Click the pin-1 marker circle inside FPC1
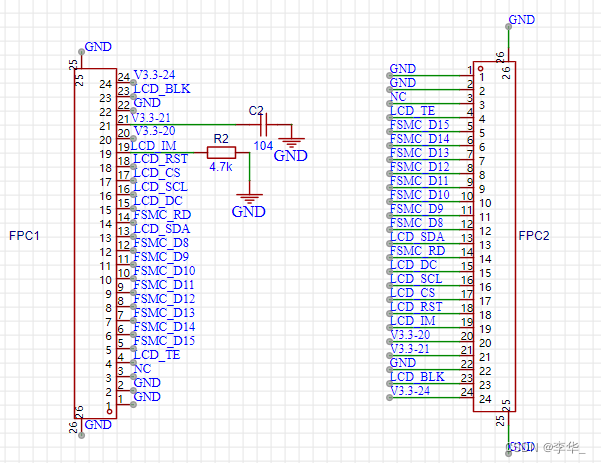601x463 pixels. (x=110, y=412)
